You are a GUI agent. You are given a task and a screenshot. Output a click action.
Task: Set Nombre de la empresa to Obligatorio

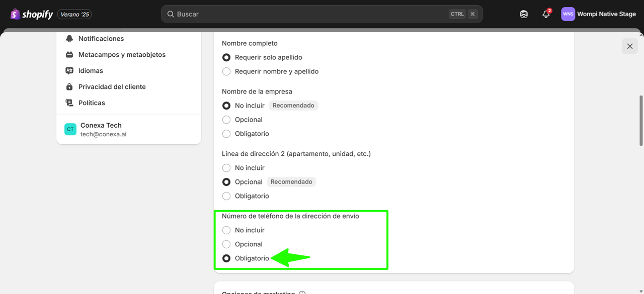226,134
